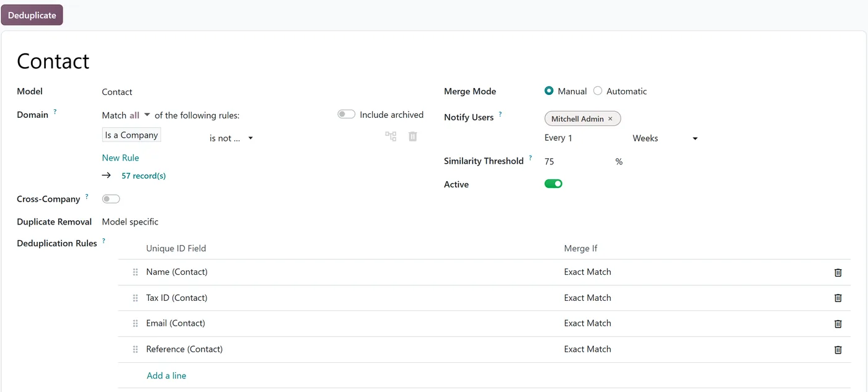Open the Match all dropdown
Viewport: 868px width, 392px height.
[x=139, y=115]
